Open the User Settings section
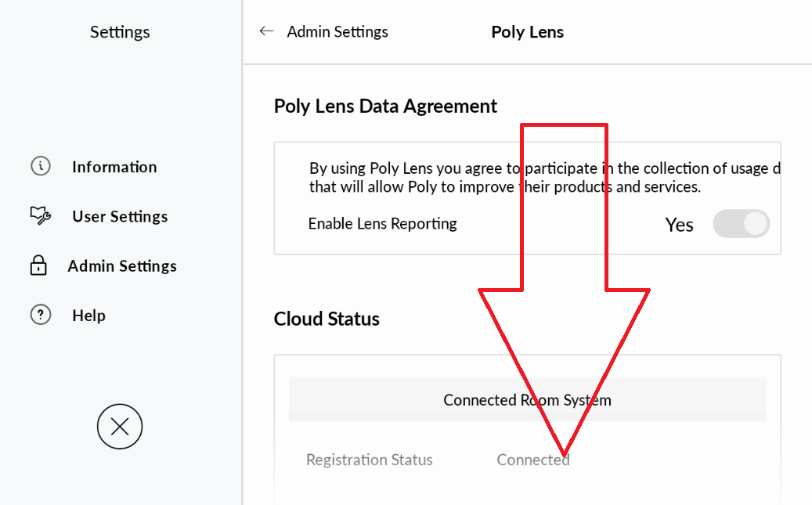Viewport: 812px width, 505px height. [x=119, y=216]
